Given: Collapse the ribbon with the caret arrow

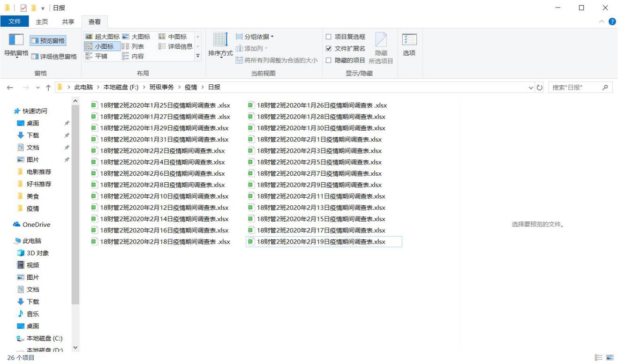Looking at the screenshot, I should [602, 22].
